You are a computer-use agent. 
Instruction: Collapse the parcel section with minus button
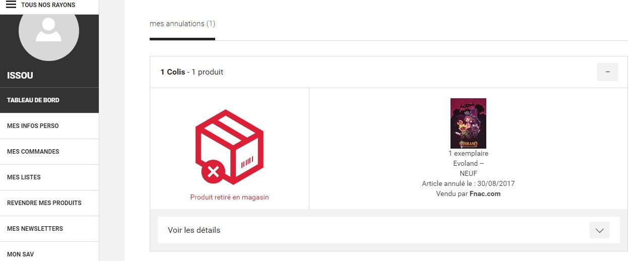pyautogui.click(x=607, y=72)
